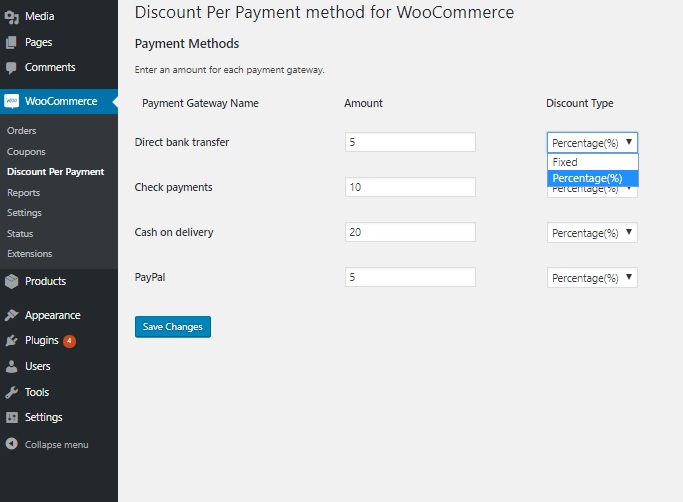Click the WooCommerce logo icon
Image resolution: width=683 pixels, height=502 pixels.
[x=12, y=101]
